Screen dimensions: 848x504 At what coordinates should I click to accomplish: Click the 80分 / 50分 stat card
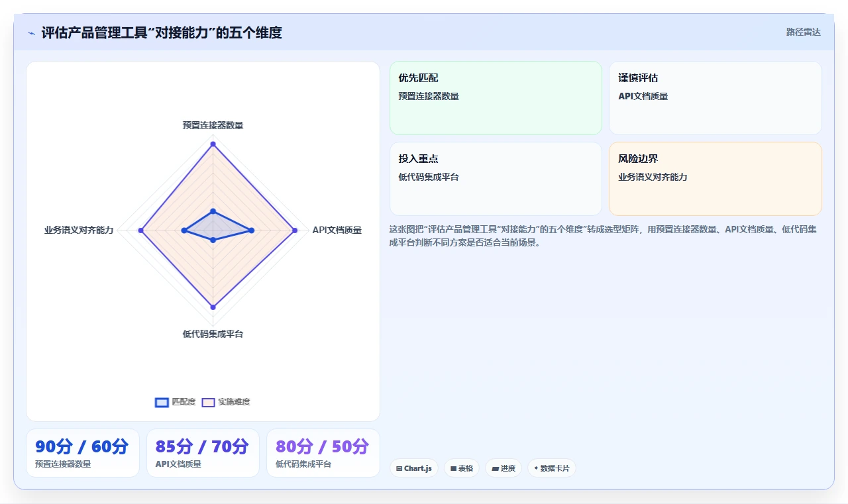click(323, 453)
